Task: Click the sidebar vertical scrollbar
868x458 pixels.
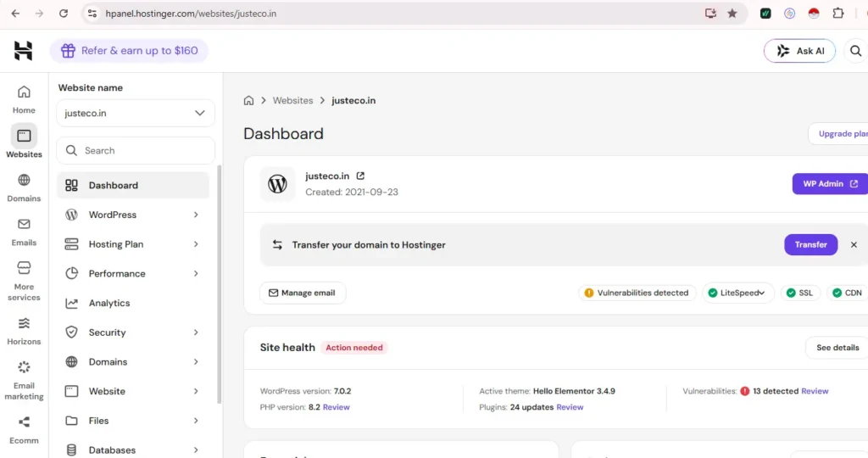Action: coord(220,283)
